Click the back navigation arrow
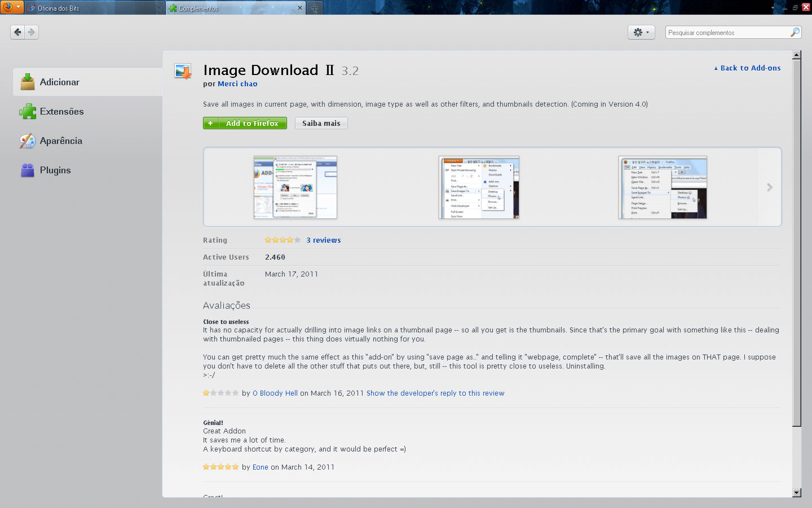Viewport: 812px width, 508px height. 17,32
